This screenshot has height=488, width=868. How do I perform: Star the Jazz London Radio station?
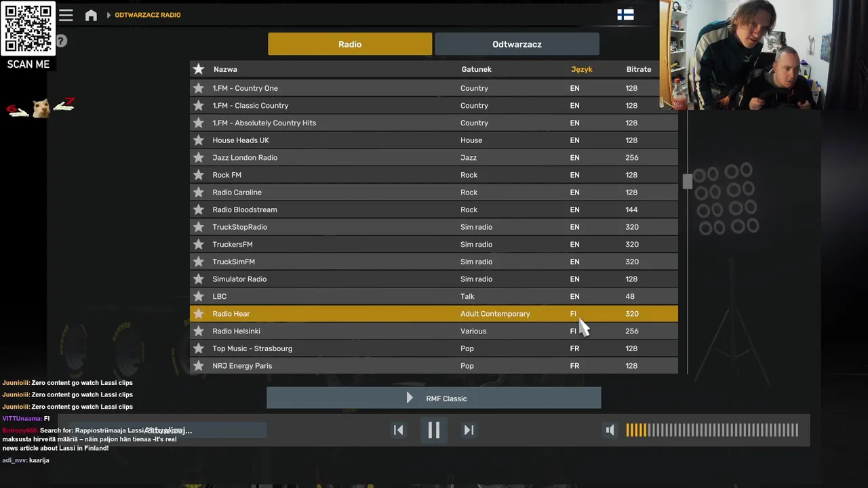coord(199,158)
